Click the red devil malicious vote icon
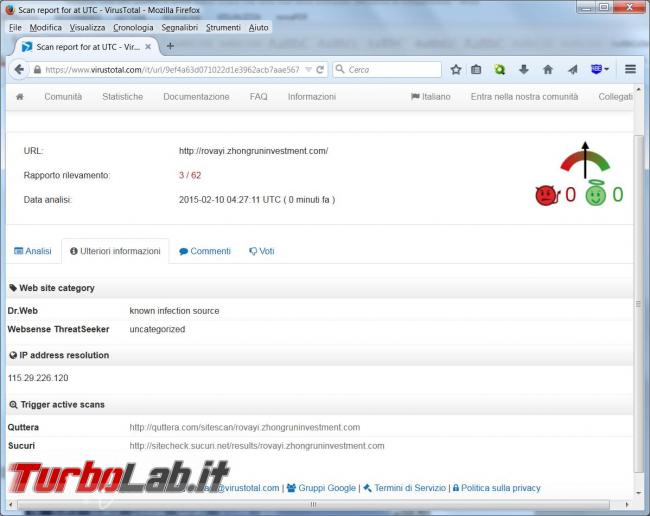 [x=546, y=195]
